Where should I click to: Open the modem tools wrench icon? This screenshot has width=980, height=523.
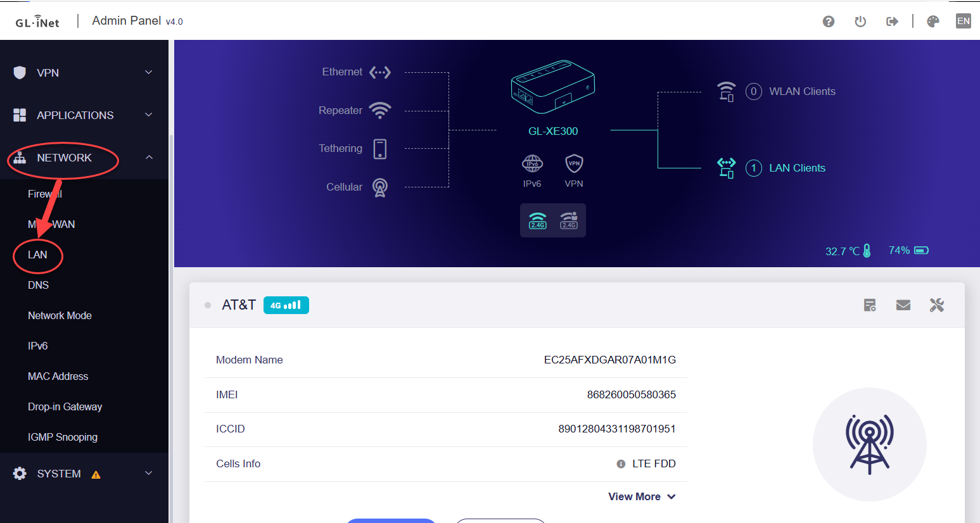937,305
